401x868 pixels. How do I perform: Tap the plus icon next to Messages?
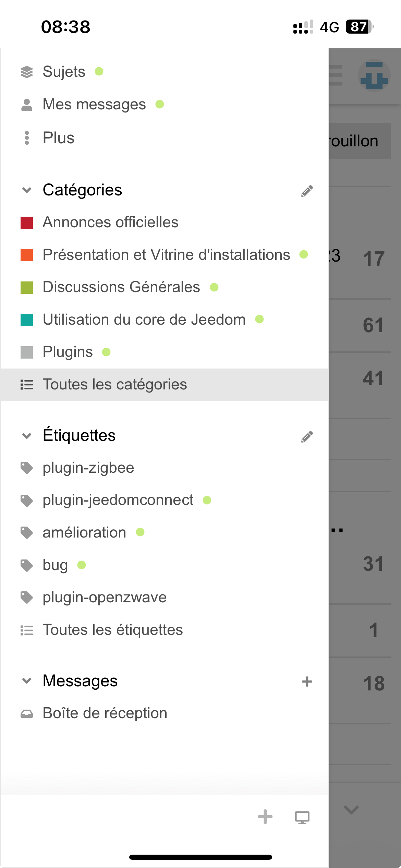[x=307, y=682]
